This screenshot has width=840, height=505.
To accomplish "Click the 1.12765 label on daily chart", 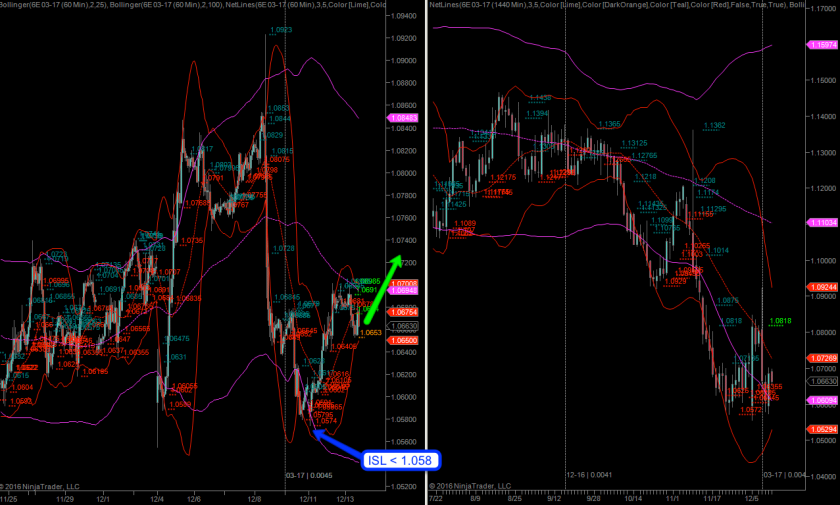I will [644, 156].
